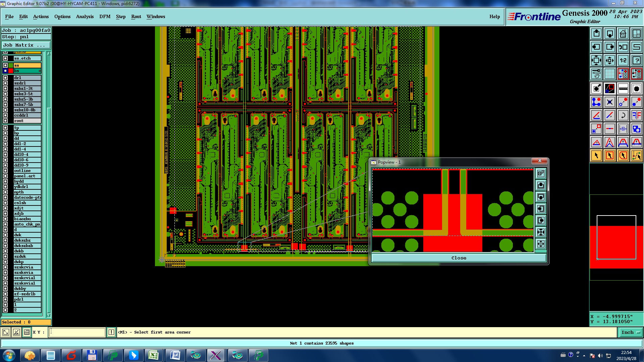Click the grid display icon
644x362 pixels.
[x=609, y=74]
